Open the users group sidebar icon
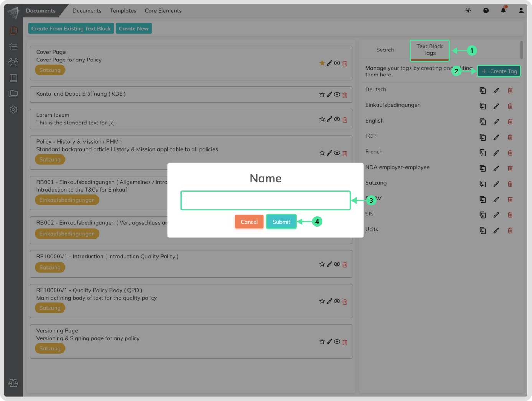Screen dimensions: 532x401 point(13,62)
